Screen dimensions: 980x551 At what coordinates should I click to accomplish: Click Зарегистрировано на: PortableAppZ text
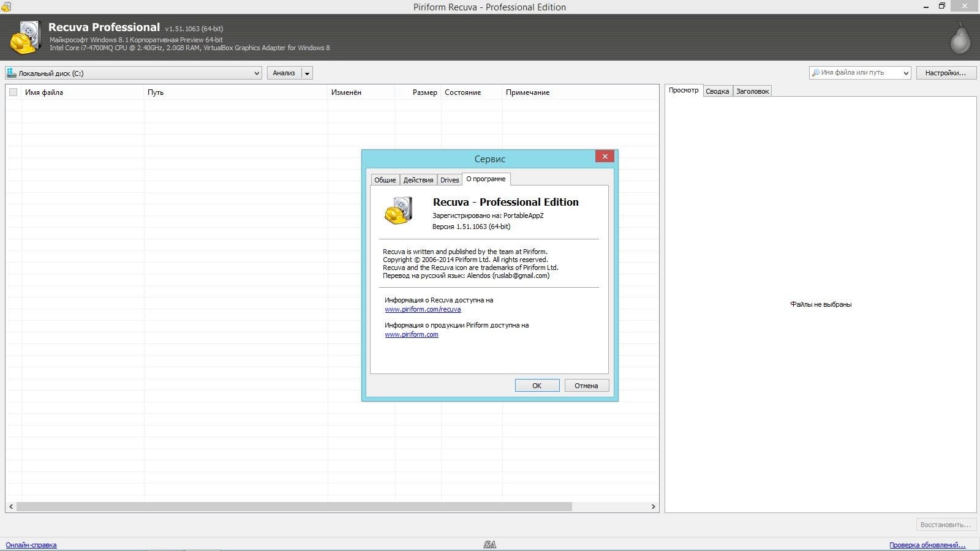(x=488, y=216)
